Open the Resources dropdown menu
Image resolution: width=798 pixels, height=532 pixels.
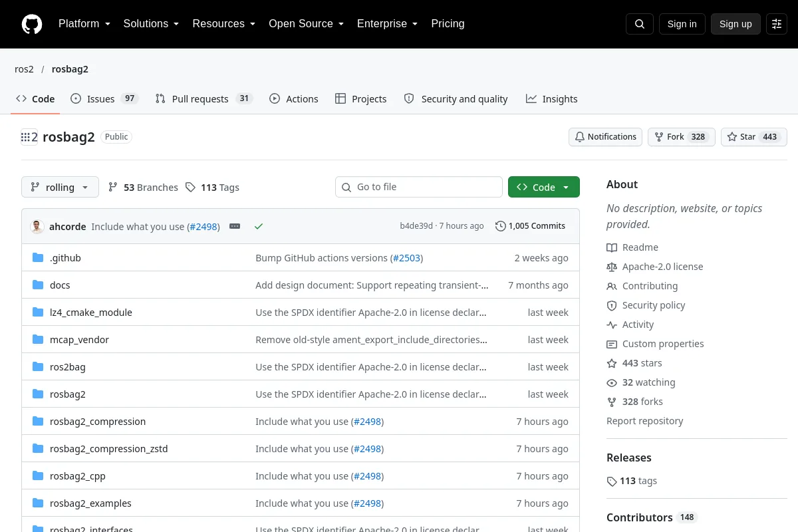[224, 24]
